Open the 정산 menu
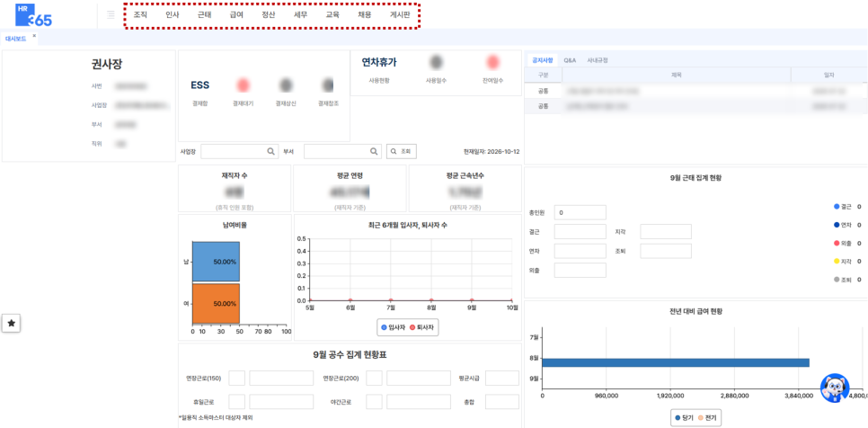Screen dimensions: 868x428 (x=269, y=15)
